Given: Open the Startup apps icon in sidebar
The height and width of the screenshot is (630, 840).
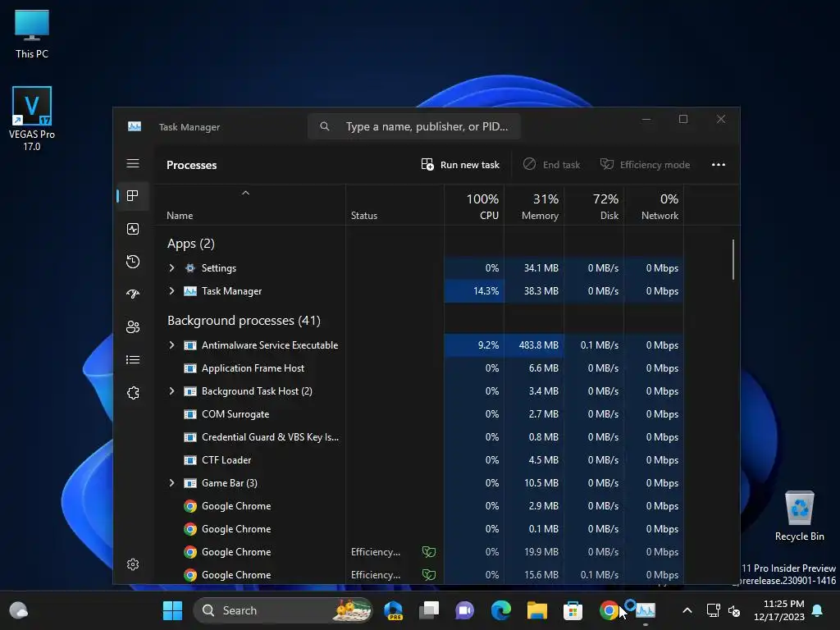Looking at the screenshot, I should 133,294.
